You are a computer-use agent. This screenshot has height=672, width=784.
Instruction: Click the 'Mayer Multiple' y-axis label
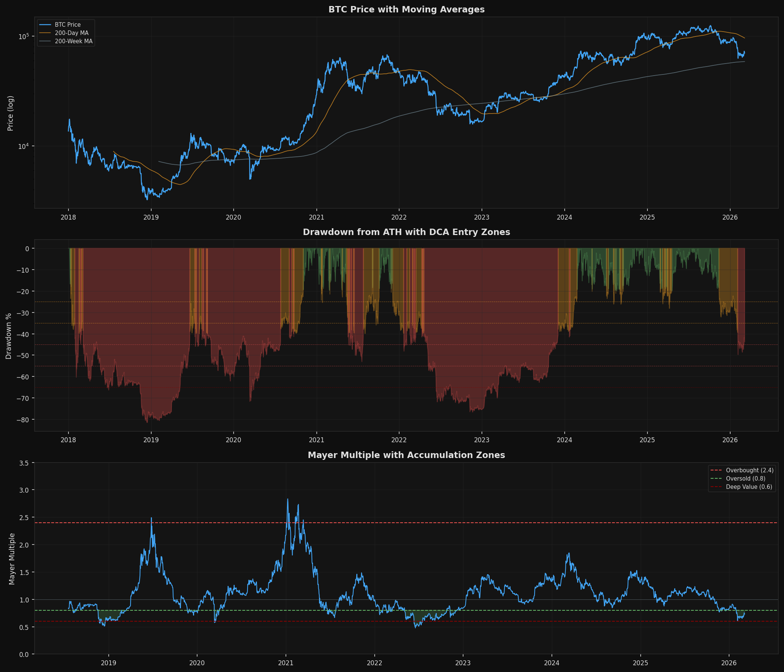[x=12, y=558]
